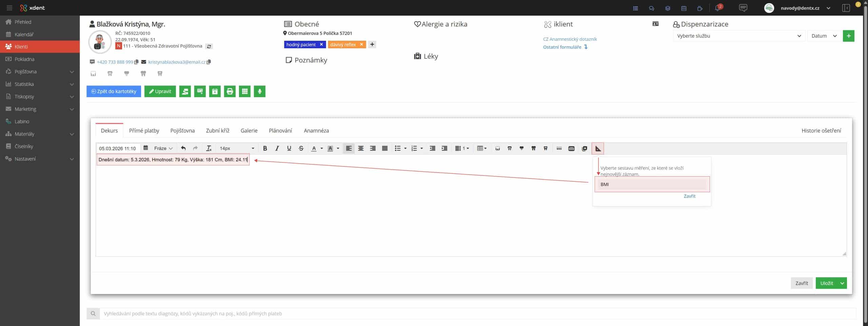This screenshot has height=326, width=868.
Task: Click the green microphone dictation button
Action: pos(259,91)
